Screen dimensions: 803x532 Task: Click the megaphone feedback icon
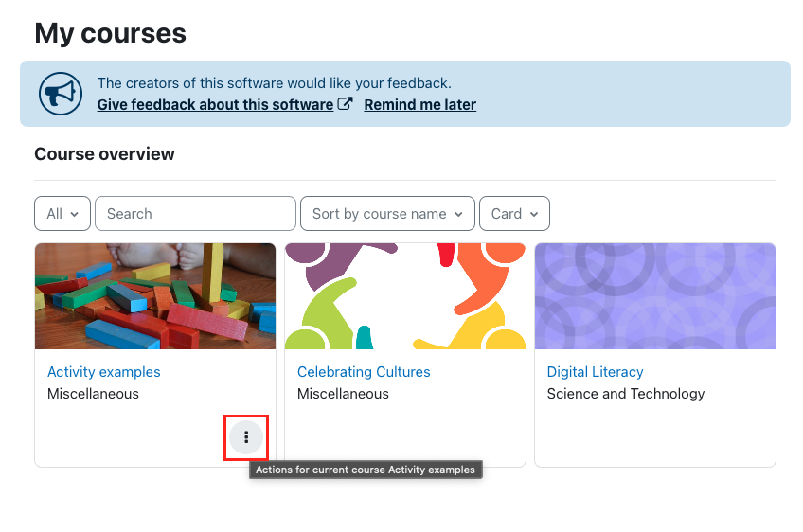[61, 94]
